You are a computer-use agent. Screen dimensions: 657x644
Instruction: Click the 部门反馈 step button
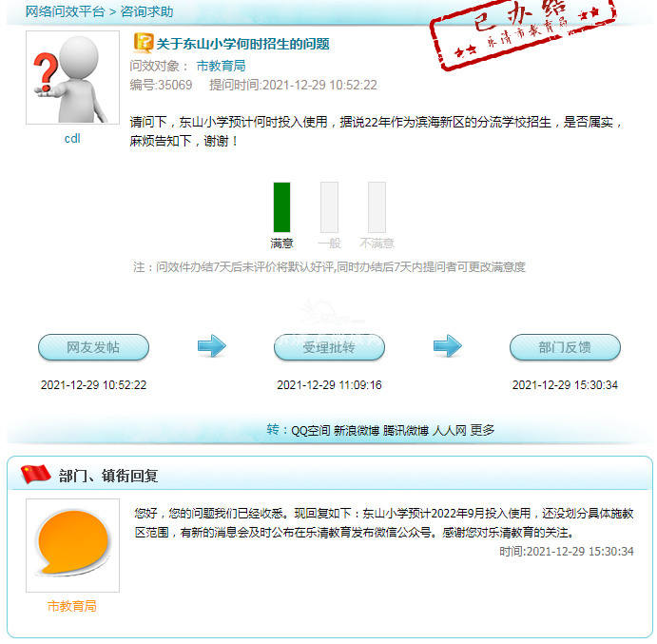[565, 347]
